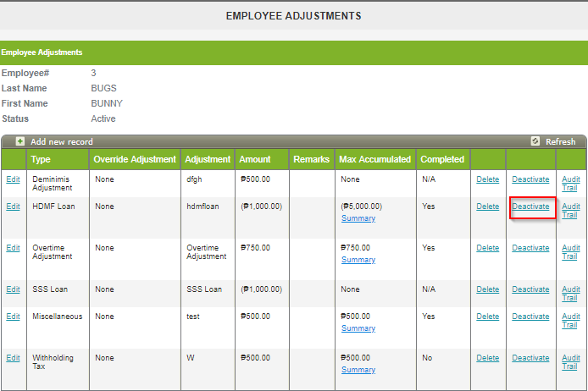
Task: Deactivate the SSS Loan record
Action: coord(530,289)
